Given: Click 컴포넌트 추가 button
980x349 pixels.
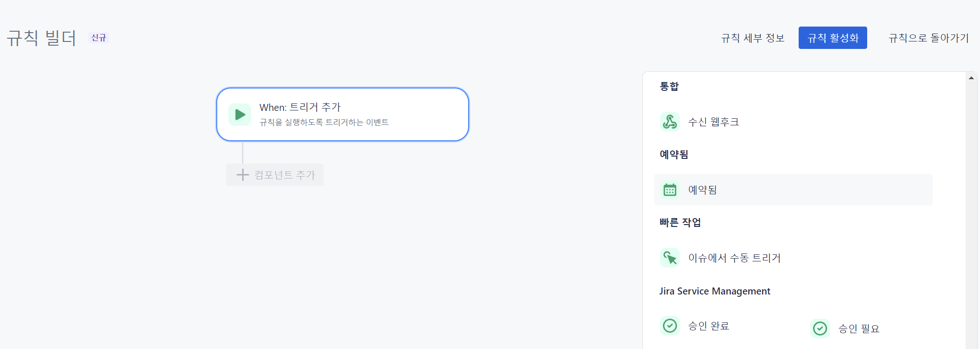Looking at the screenshot, I should click(x=275, y=175).
